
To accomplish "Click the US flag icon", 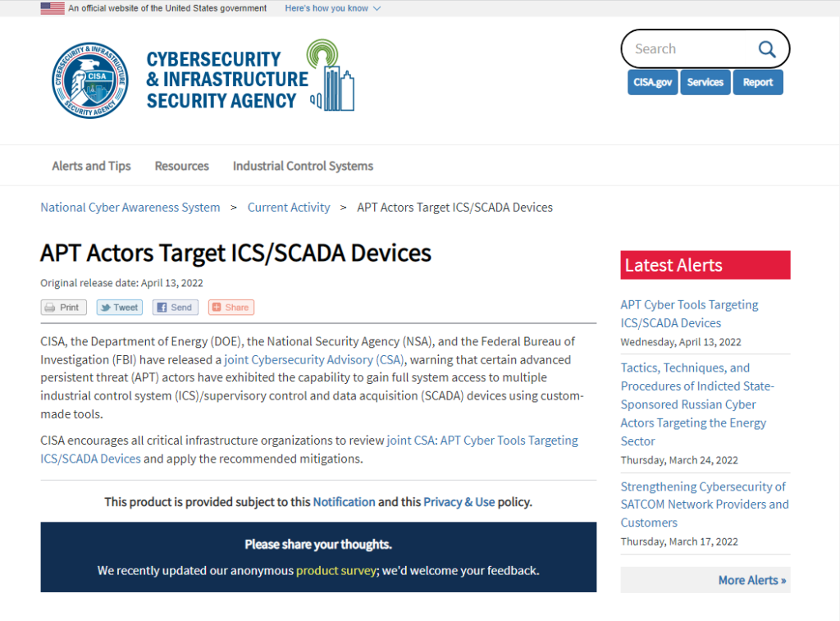I will (x=52, y=8).
